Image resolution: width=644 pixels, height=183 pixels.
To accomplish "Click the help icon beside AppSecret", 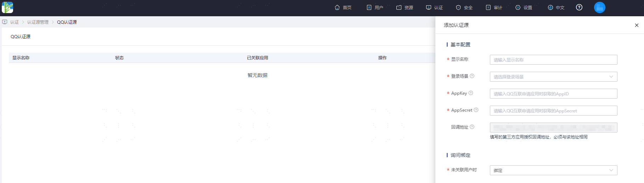I will [x=476, y=110].
